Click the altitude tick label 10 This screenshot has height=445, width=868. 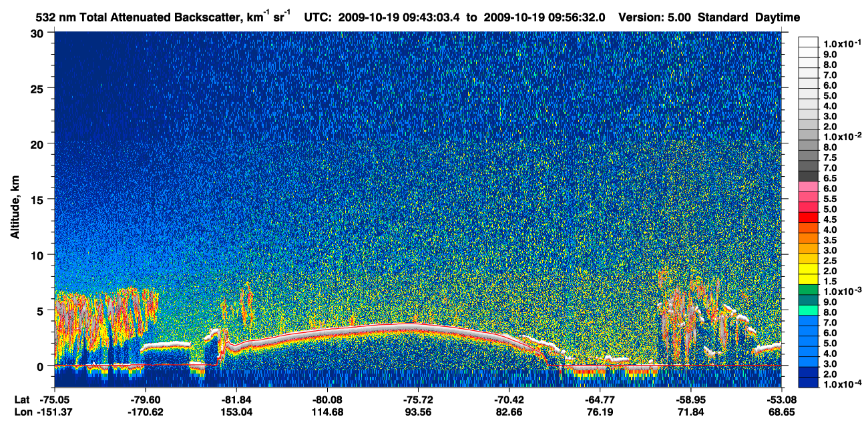(37, 255)
